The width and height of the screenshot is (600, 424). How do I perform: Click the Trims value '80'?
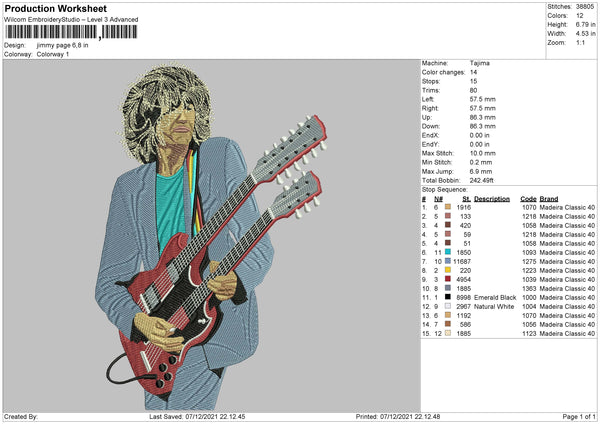point(473,90)
